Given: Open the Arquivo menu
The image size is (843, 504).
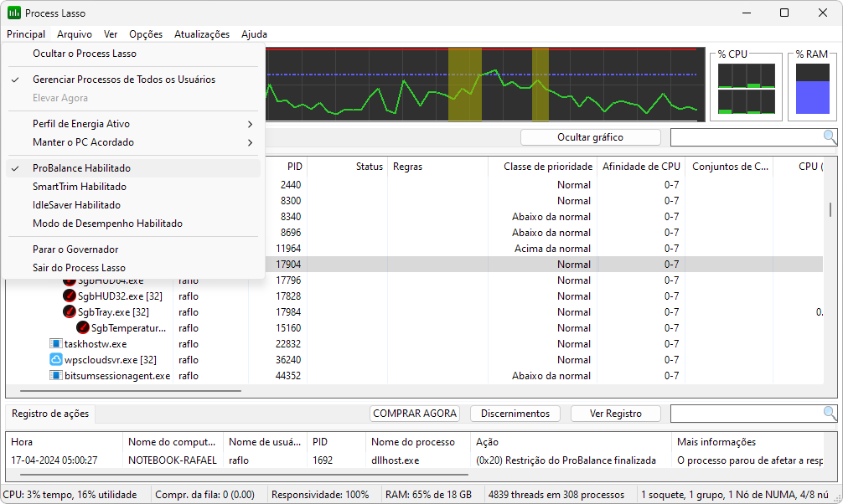Looking at the screenshot, I should point(75,33).
